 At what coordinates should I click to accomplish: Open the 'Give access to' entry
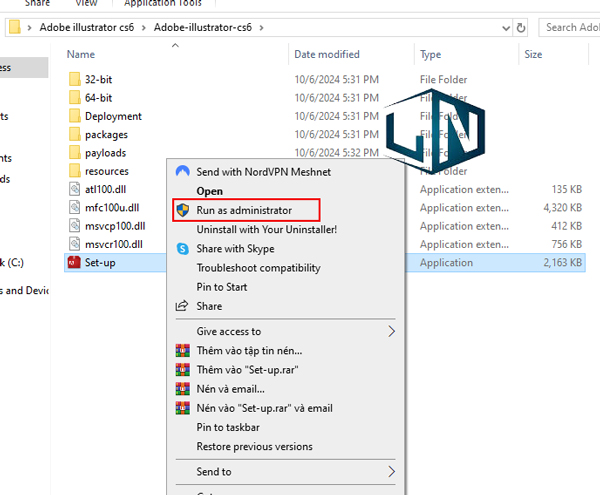click(228, 331)
